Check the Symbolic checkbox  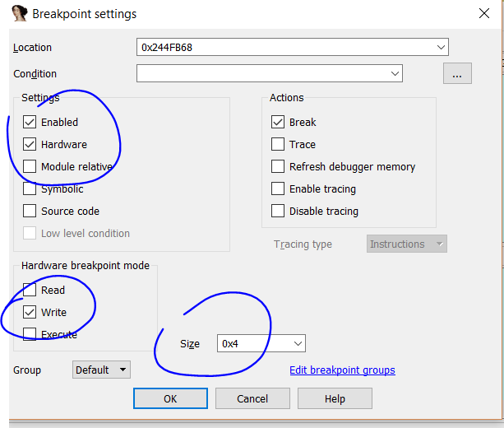30,189
